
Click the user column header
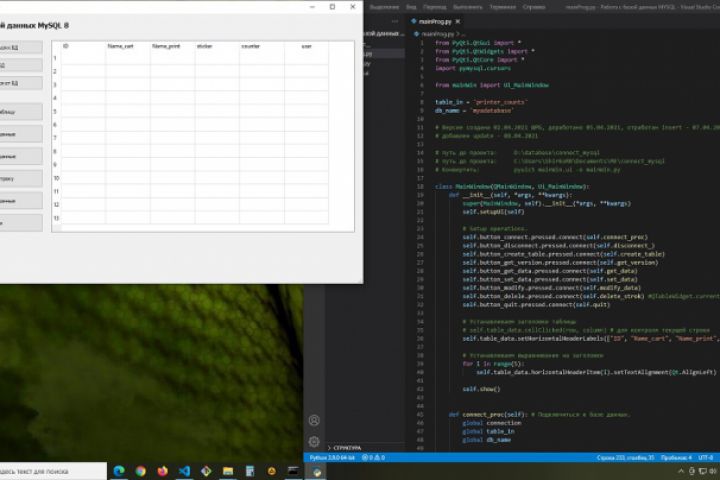click(x=306, y=46)
